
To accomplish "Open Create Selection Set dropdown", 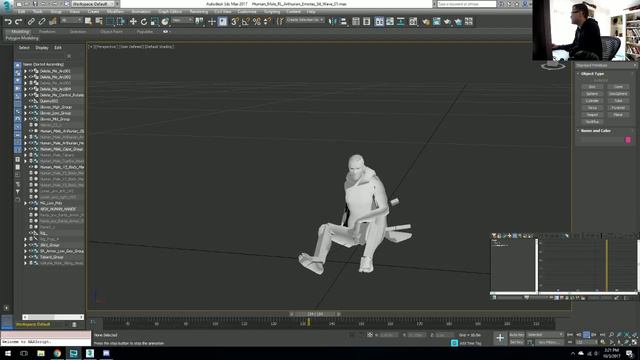I will click(x=305, y=20).
